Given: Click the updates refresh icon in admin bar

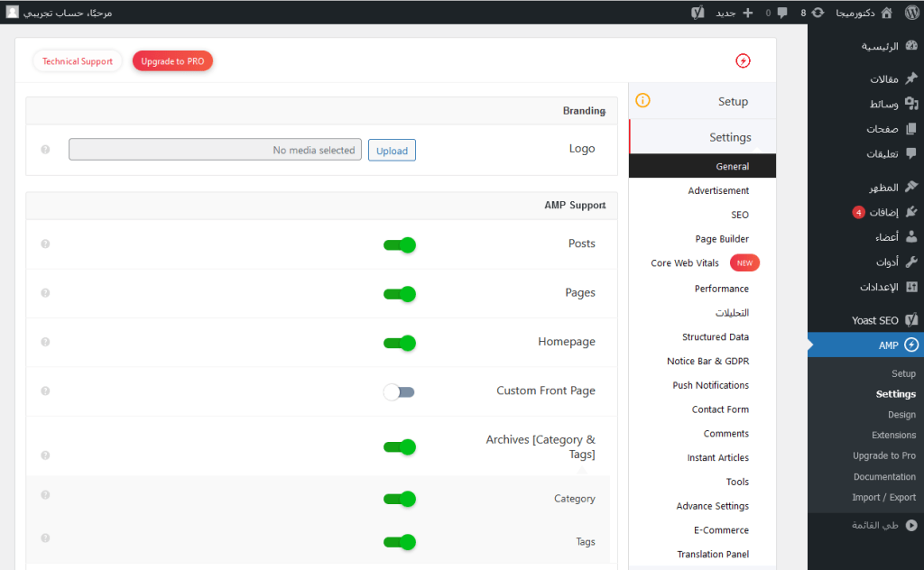Looking at the screenshot, I should coord(818,13).
